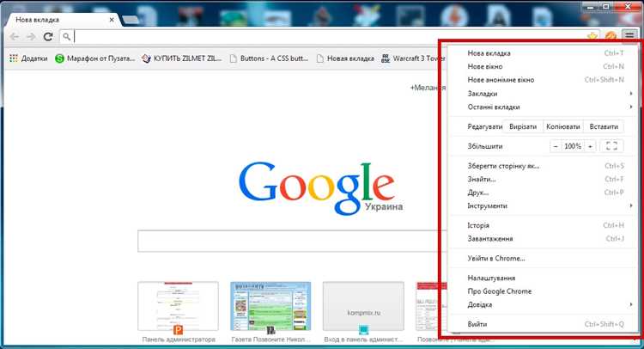
Task: Decrease zoom with the minus button
Action: [556, 146]
